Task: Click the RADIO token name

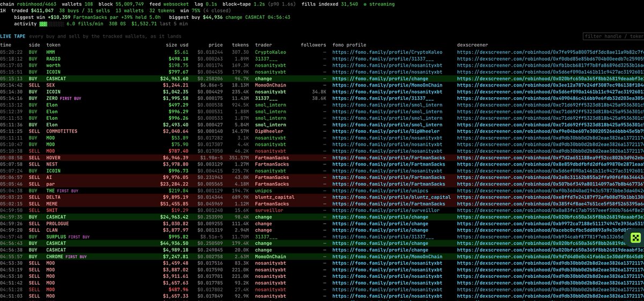Action: tap(53, 59)
